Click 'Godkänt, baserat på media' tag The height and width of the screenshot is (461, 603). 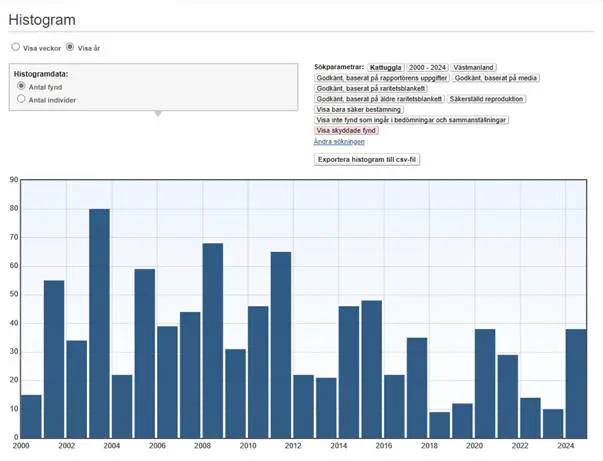(x=494, y=77)
